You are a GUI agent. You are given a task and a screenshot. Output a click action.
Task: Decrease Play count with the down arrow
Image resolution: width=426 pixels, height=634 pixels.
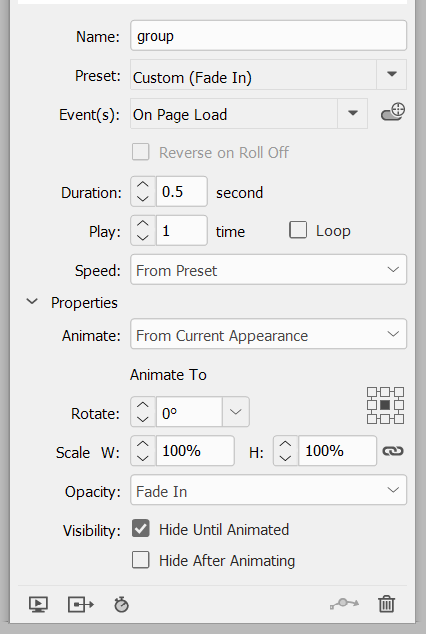click(143, 237)
